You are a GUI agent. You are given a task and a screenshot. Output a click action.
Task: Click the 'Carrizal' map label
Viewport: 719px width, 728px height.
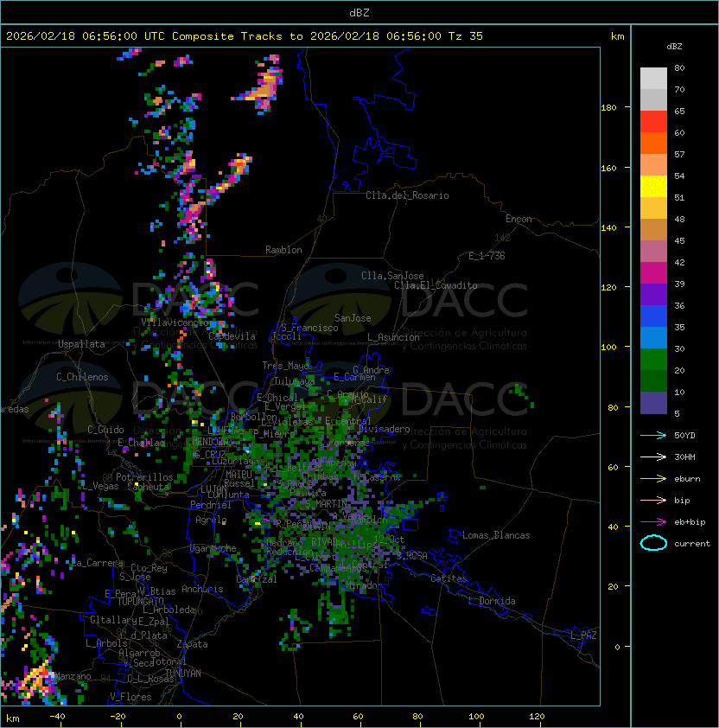pyautogui.click(x=257, y=579)
